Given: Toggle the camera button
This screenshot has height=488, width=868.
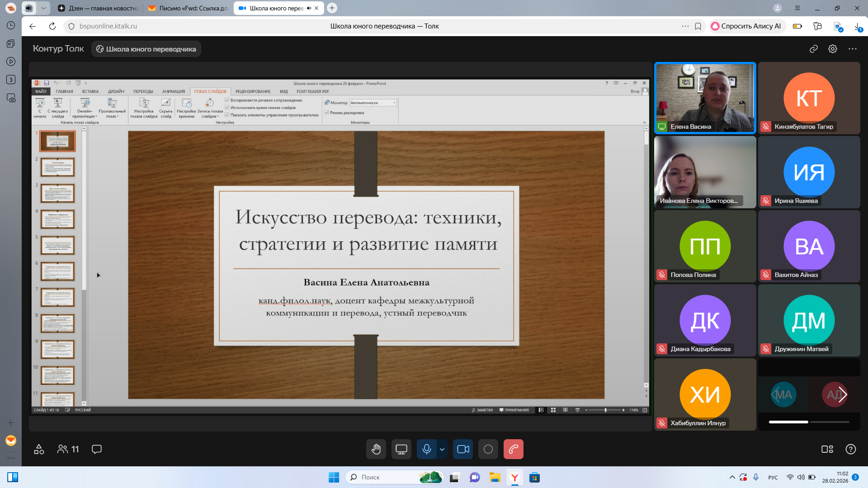Looking at the screenshot, I should [463, 449].
